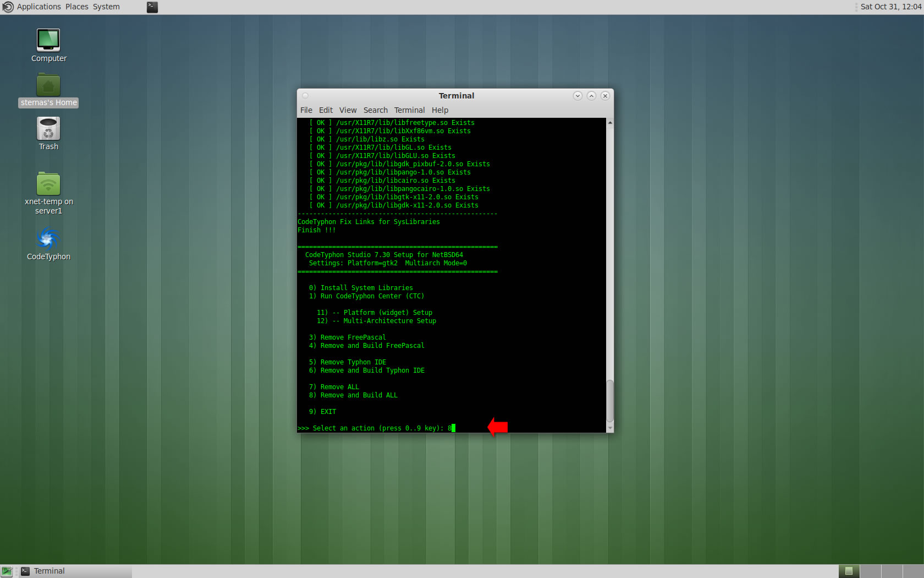Viewport: 924px width, 578px height.
Task: Close the Terminal window
Action: pyautogui.click(x=605, y=96)
